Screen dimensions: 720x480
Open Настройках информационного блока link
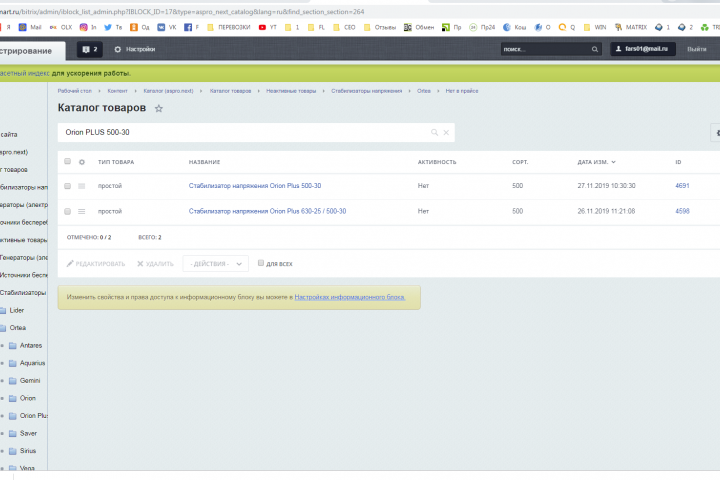(x=350, y=297)
